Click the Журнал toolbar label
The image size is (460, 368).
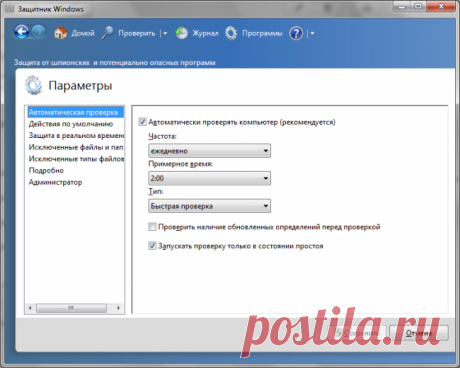[205, 33]
